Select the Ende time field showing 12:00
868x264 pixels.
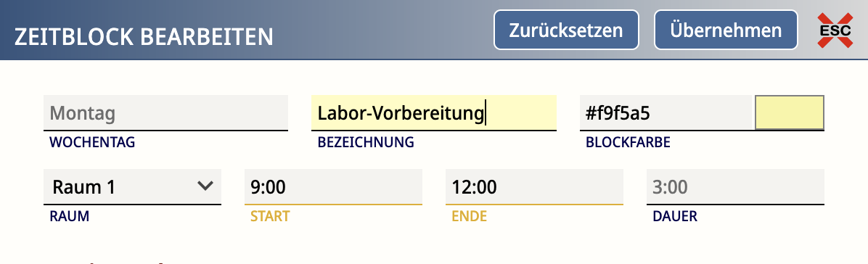pyautogui.click(x=534, y=187)
